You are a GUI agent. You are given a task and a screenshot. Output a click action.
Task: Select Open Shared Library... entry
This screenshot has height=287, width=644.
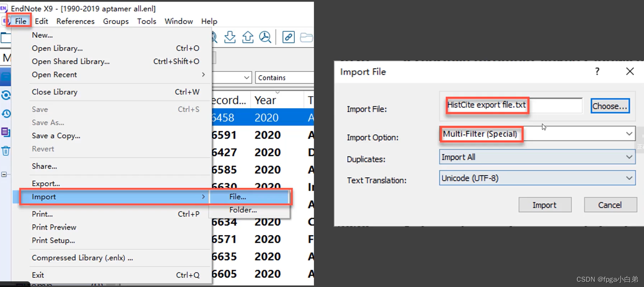[112, 61]
